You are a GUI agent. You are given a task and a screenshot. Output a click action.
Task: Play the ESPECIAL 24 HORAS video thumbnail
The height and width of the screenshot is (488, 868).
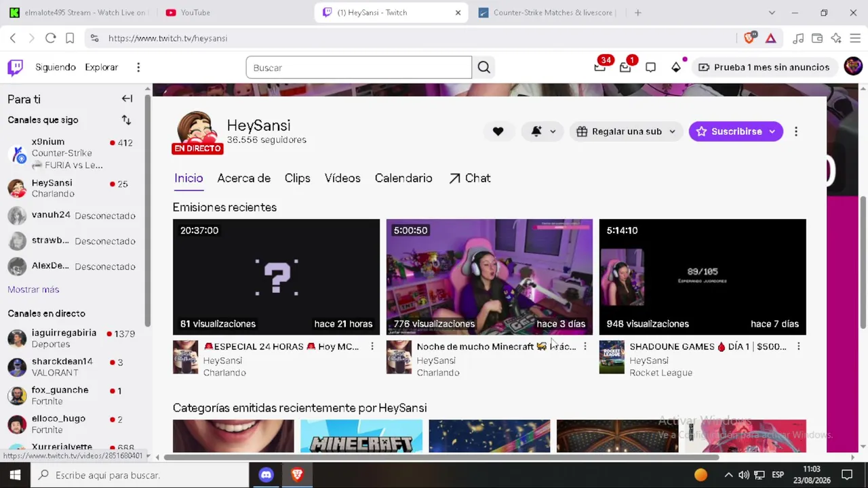coord(276,277)
